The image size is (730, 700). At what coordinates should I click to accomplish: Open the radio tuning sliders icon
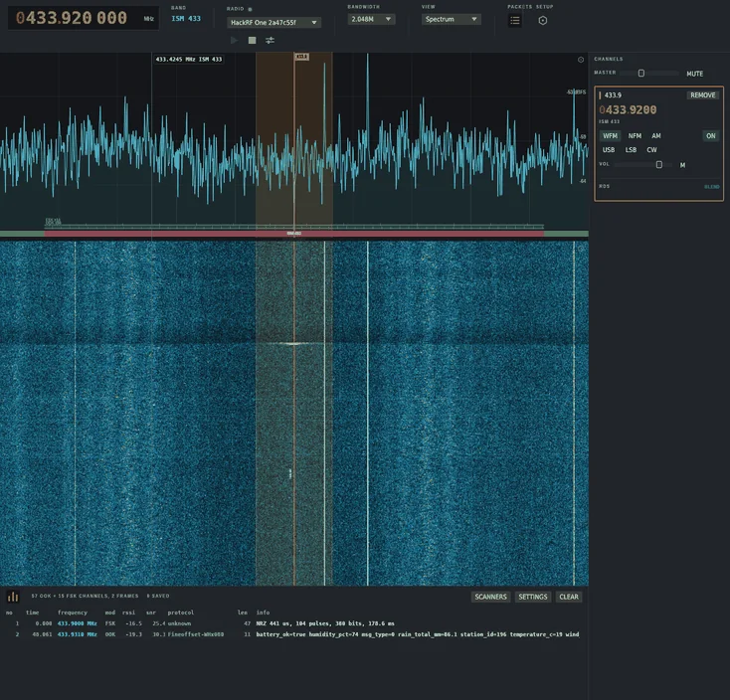pyautogui.click(x=271, y=41)
